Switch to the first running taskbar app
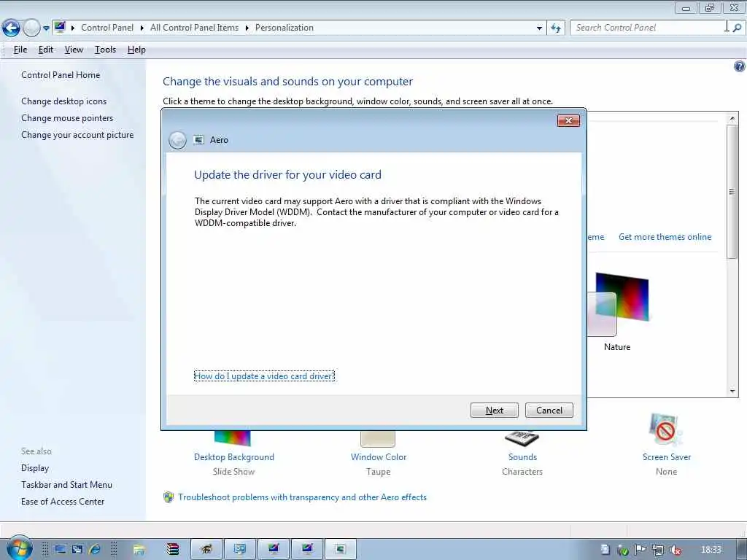This screenshot has width=747, height=560. click(206, 549)
